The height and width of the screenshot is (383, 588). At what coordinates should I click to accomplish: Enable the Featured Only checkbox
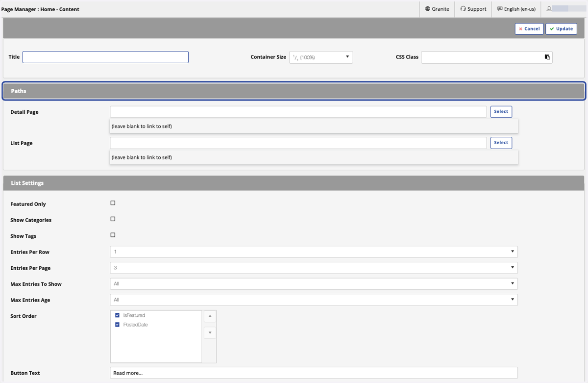(113, 203)
